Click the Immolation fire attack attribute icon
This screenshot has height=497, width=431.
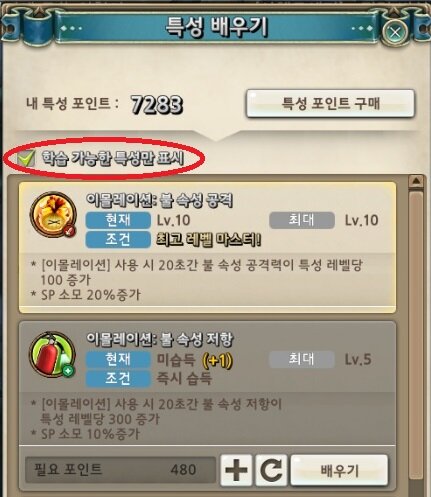coord(53,214)
